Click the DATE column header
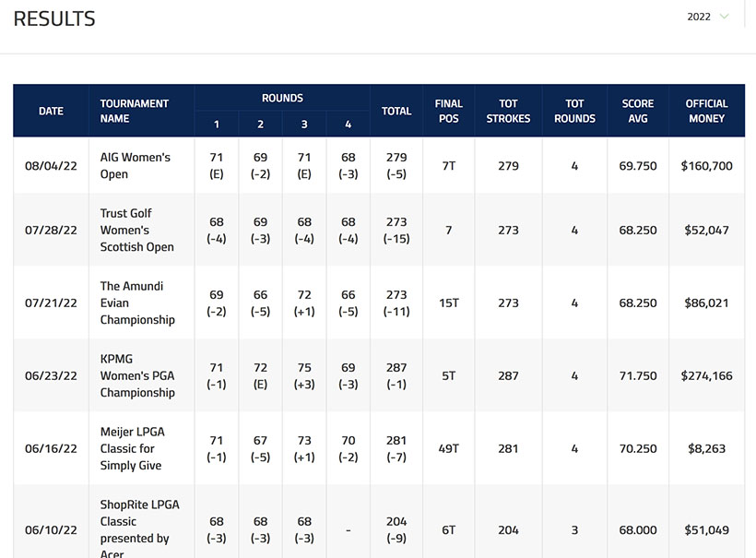This screenshot has width=756, height=558. tap(51, 111)
